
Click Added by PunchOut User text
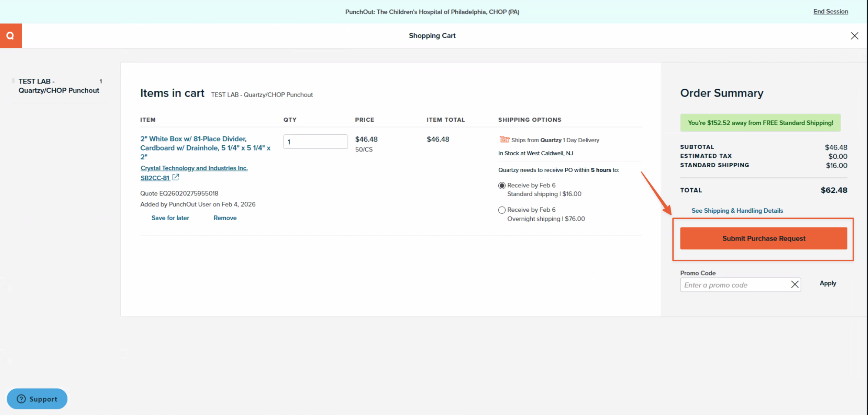(x=198, y=204)
